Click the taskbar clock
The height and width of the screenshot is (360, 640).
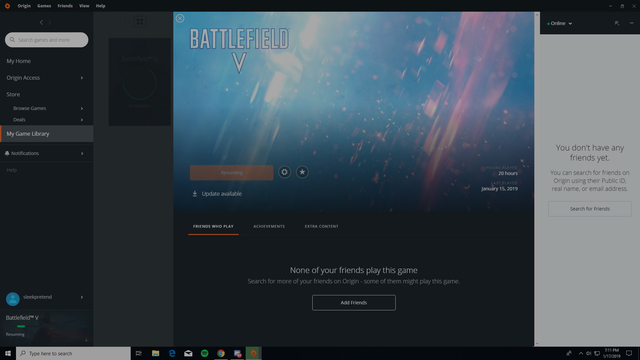point(611,353)
